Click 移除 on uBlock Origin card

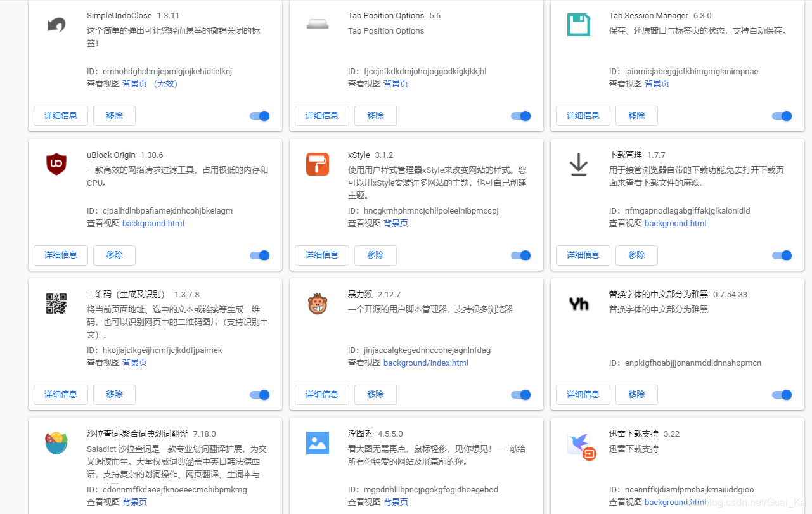114,255
